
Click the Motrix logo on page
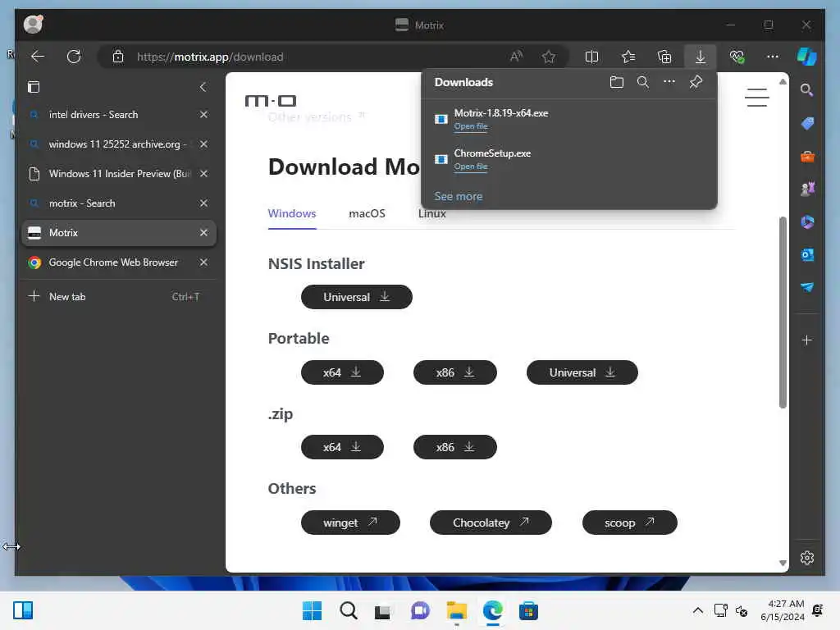pos(270,100)
